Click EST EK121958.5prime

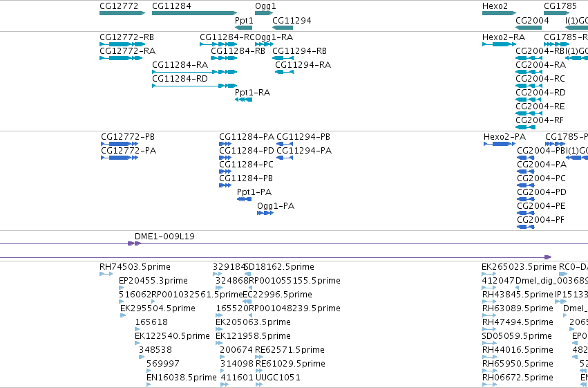[219, 343]
